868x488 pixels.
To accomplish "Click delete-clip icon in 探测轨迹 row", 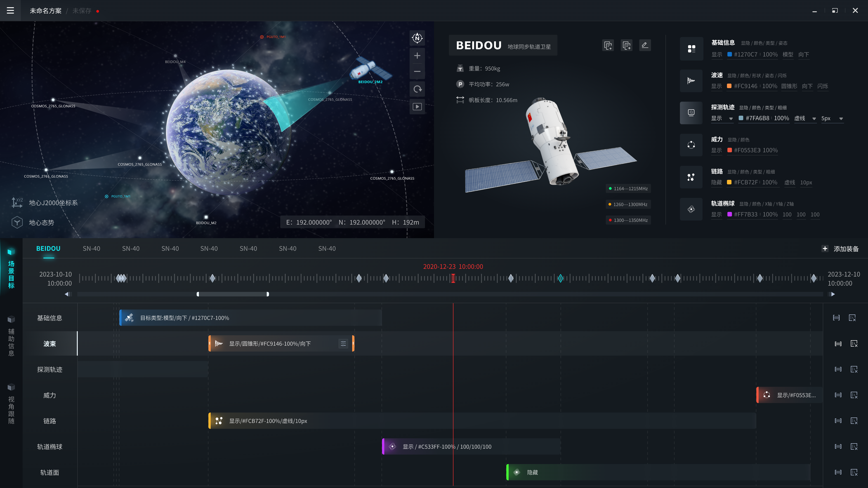I will [x=854, y=369].
